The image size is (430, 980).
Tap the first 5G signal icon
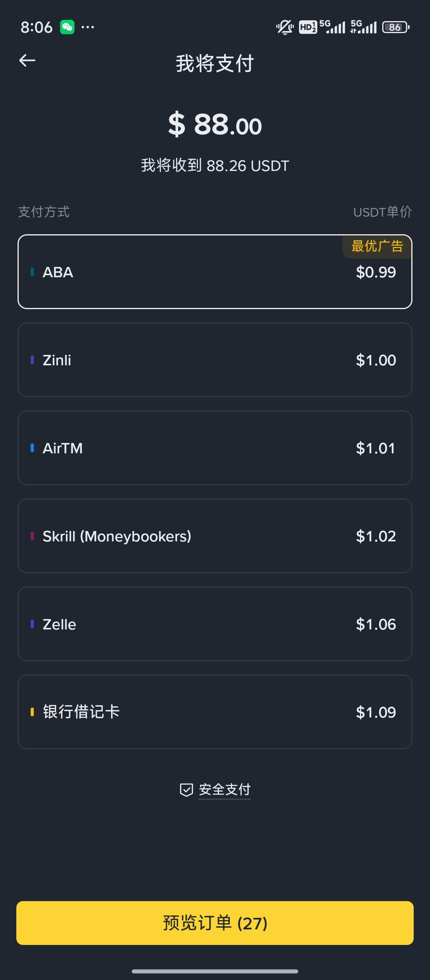(x=332, y=27)
